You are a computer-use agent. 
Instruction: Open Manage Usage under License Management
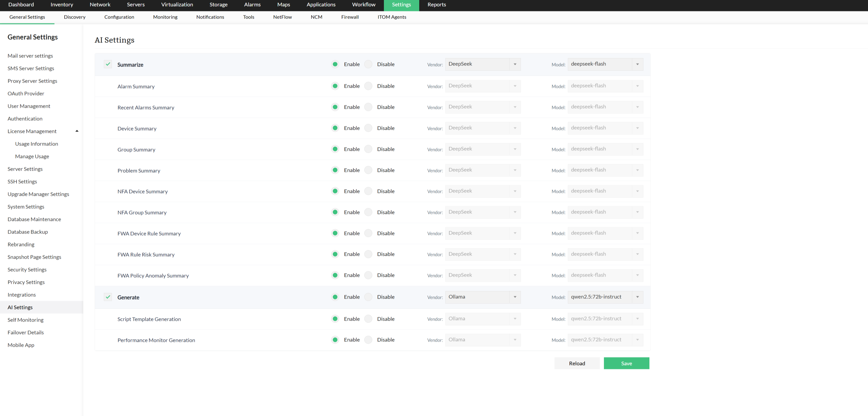(x=32, y=156)
